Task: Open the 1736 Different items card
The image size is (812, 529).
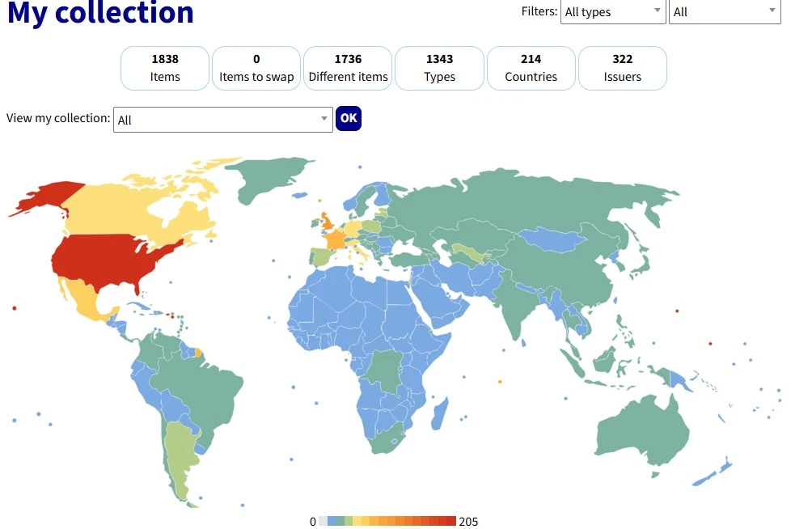Action: [x=348, y=68]
